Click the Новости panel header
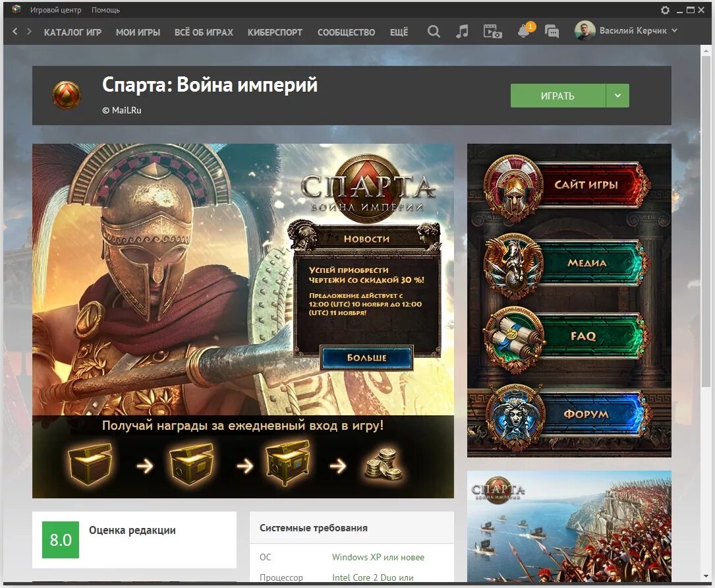The height and width of the screenshot is (588, 715). click(x=366, y=239)
